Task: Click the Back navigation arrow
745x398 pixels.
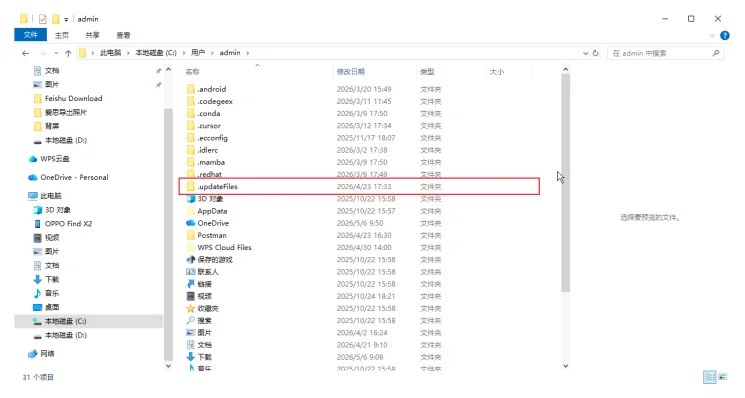Action: [x=26, y=53]
